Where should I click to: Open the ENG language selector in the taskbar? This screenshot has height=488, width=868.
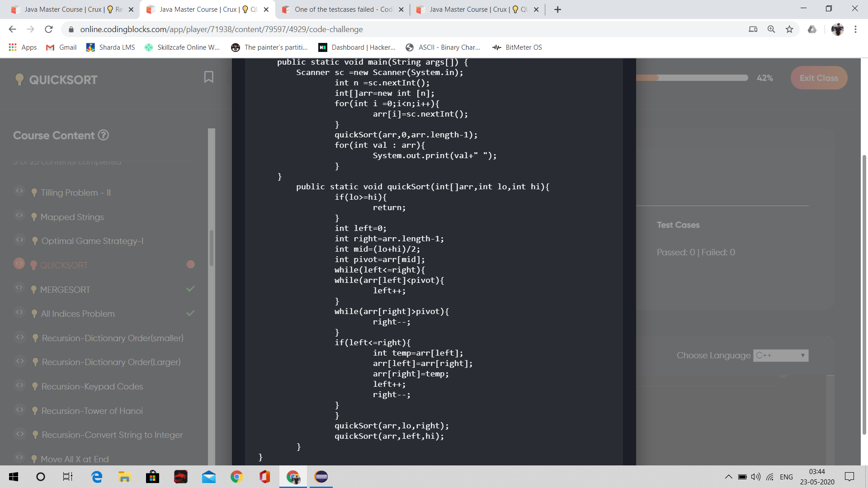point(786,477)
